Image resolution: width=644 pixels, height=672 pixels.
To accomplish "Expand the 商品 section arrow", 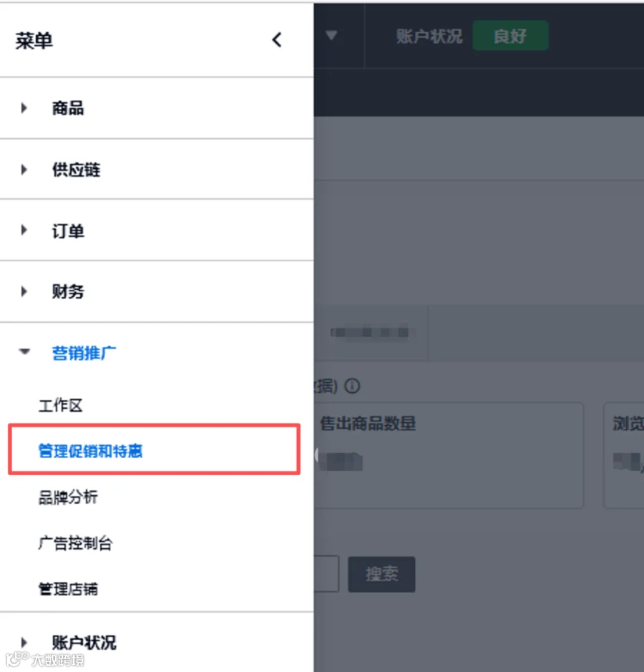I will [x=24, y=108].
